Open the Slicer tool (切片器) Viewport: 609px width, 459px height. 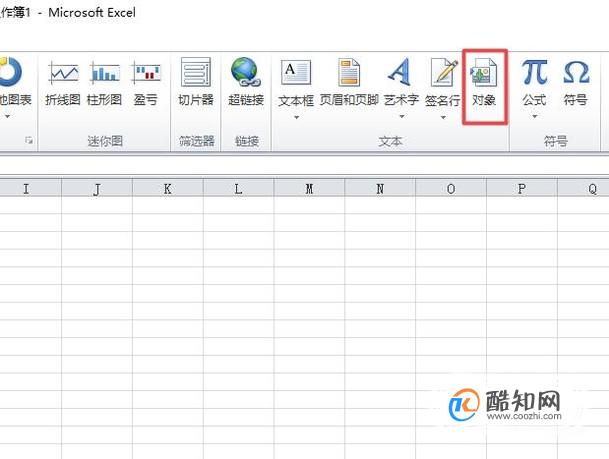click(196, 83)
